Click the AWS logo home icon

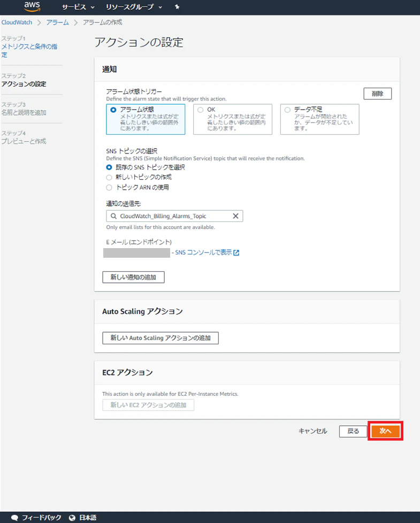[x=32, y=6]
